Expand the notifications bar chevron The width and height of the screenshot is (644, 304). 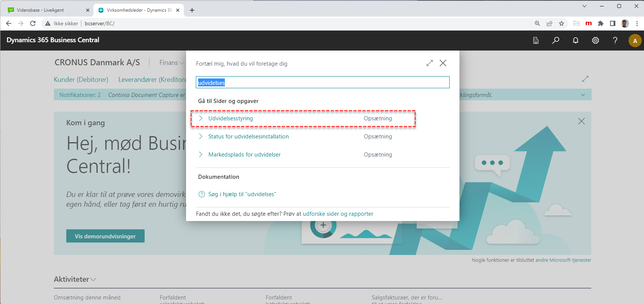583,95
